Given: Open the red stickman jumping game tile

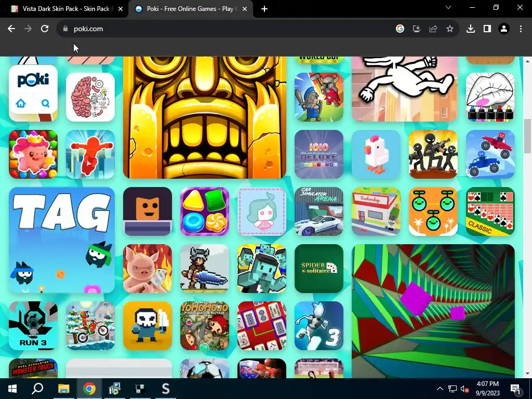Looking at the screenshot, I should 90,154.
